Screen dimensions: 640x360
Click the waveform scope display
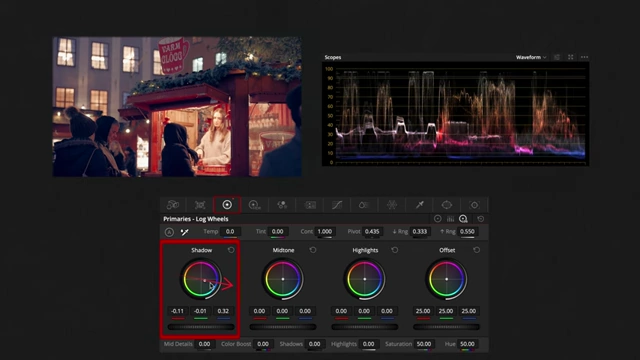(x=456, y=113)
